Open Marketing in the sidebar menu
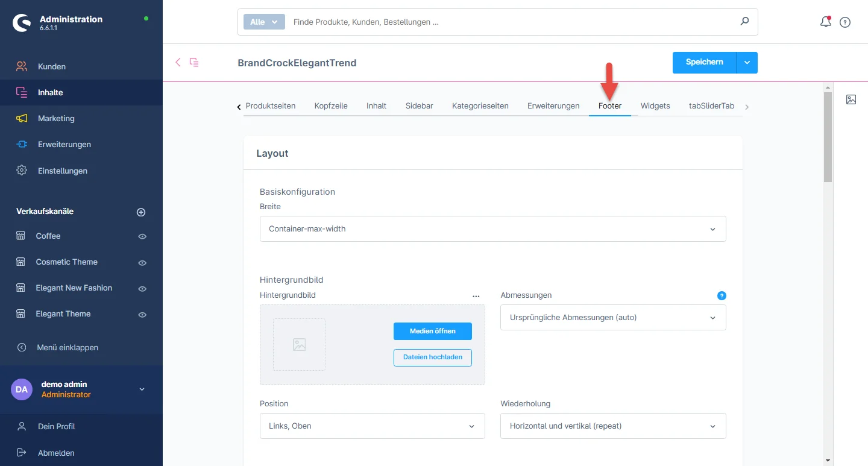The image size is (868, 466). (x=56, y=118)
